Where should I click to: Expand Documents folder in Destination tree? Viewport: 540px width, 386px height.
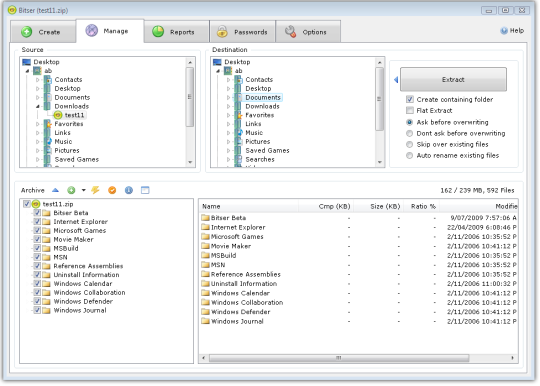[x=228, y=98]
